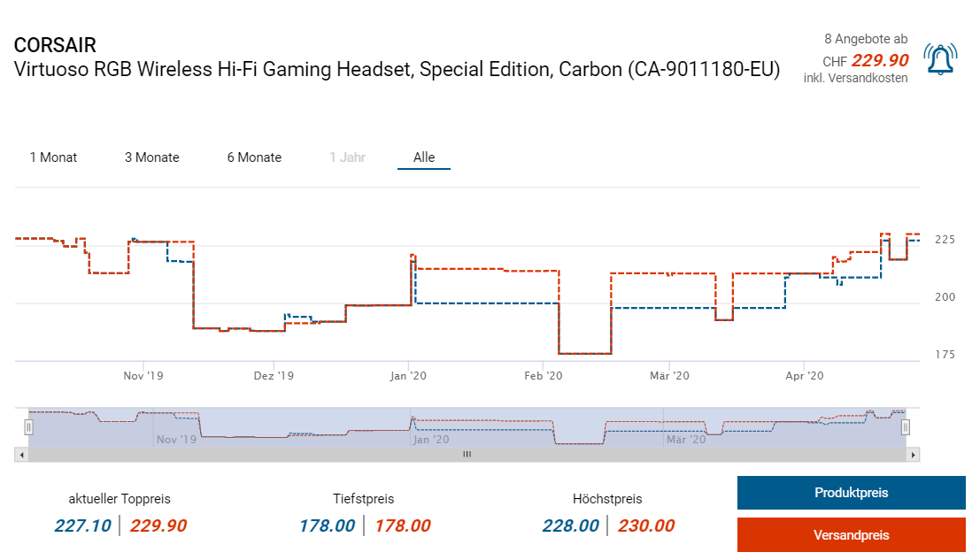Click the February 2020 price dip on chart
Viewport: 972px width, 560px height.
click(x=584, y=353)
